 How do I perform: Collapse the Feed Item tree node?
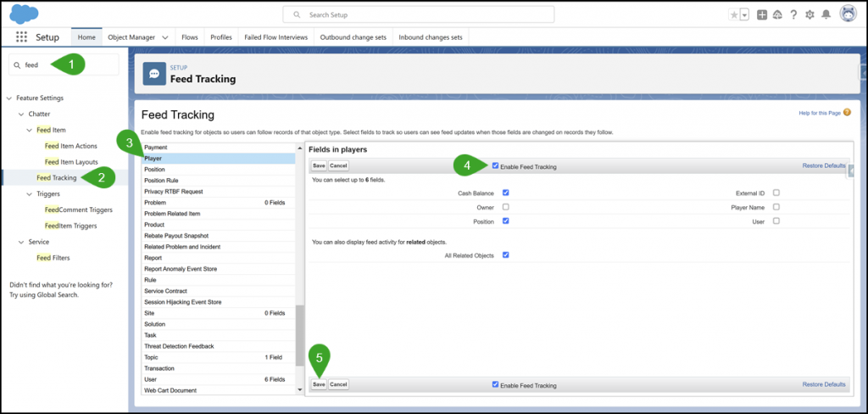tap(30, 131)
